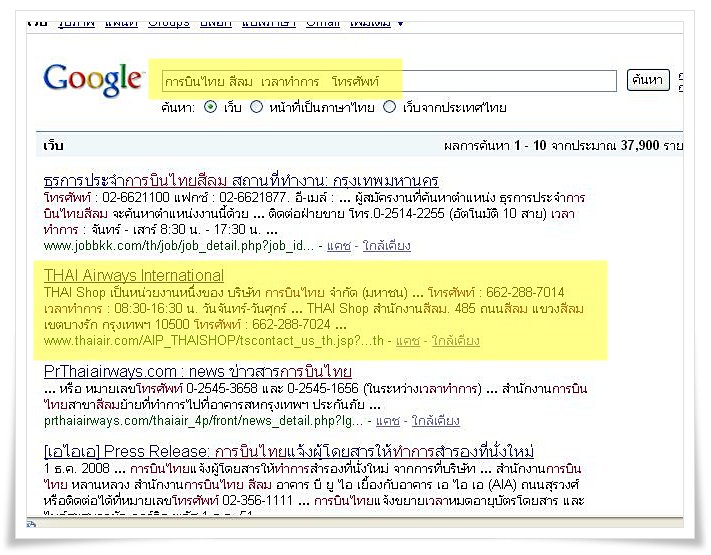
Task: Open the PrThaiairways.com news result title
Action: point(198,371)
